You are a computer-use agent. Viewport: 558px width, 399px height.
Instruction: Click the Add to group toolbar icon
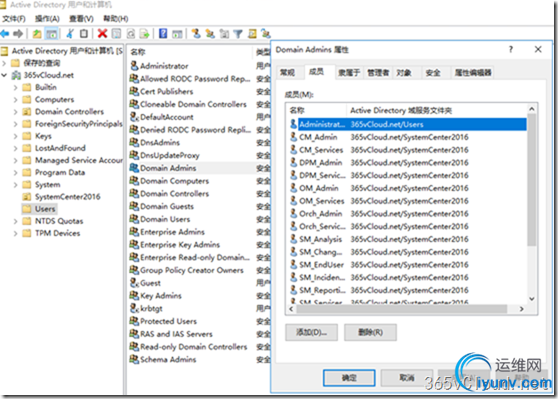coord(265,34)
